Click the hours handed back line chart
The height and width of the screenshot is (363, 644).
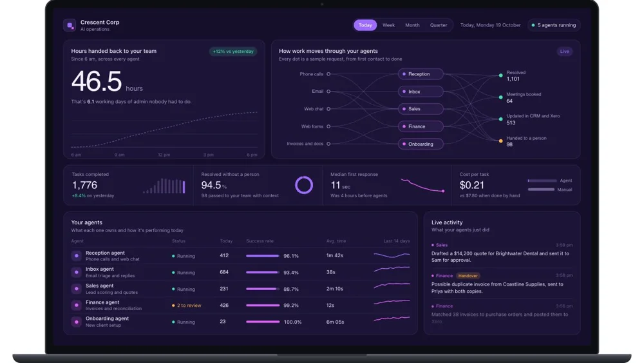[x=164, y=130]
